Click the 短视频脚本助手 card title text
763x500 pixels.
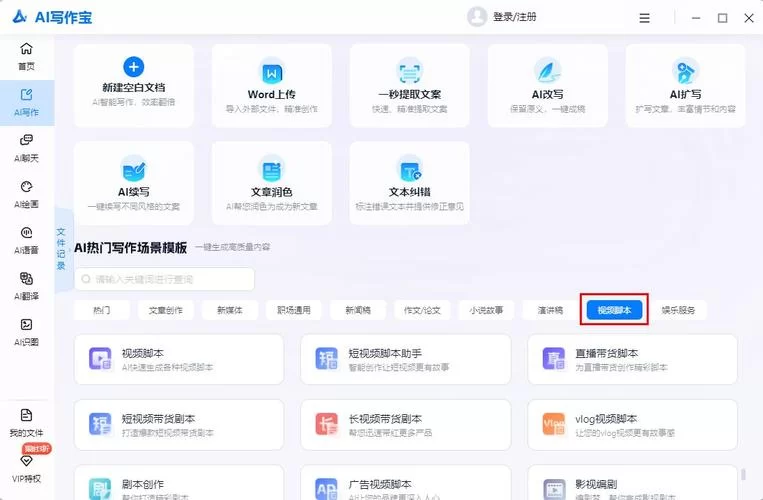click(385, 353)
